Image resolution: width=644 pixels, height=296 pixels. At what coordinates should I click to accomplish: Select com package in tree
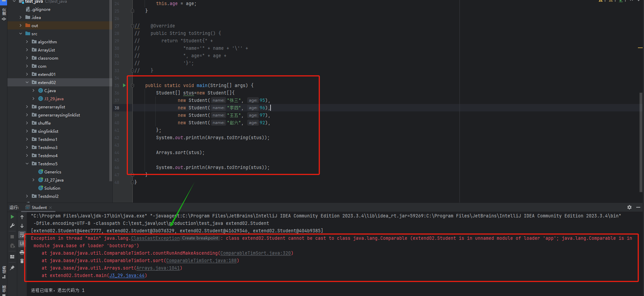pyautogui.click(x=42, y=66)
